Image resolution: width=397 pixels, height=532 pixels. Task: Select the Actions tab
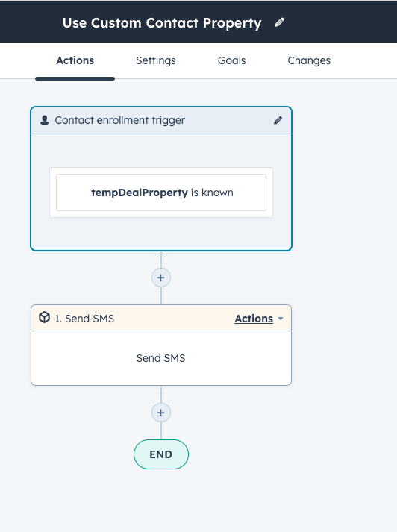click(x=75, y=60)
